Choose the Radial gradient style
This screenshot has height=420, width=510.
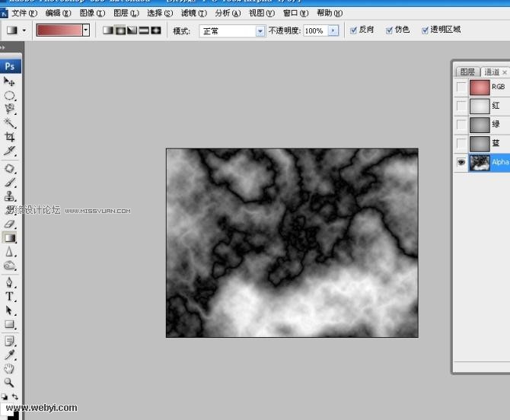tap(120, 30)
